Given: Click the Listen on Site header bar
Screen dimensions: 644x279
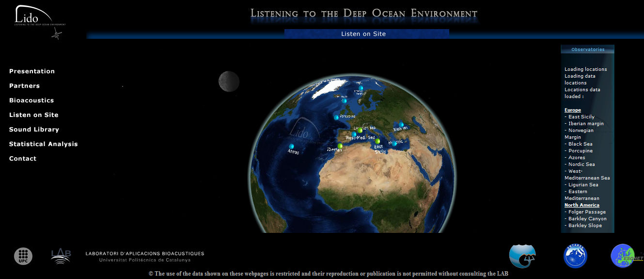Looking at the screenshot, I should [x=366, y=34].
